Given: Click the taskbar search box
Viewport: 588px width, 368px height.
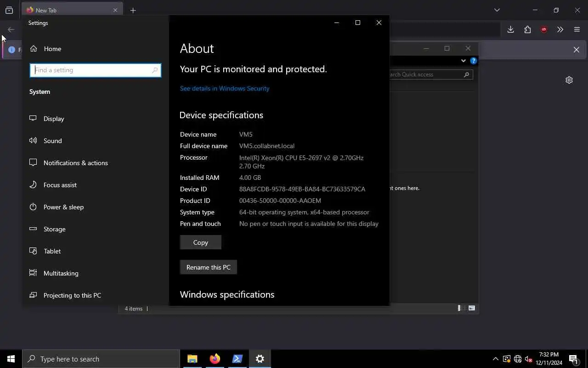Looking at the screenshot, I should click(101, 359).
